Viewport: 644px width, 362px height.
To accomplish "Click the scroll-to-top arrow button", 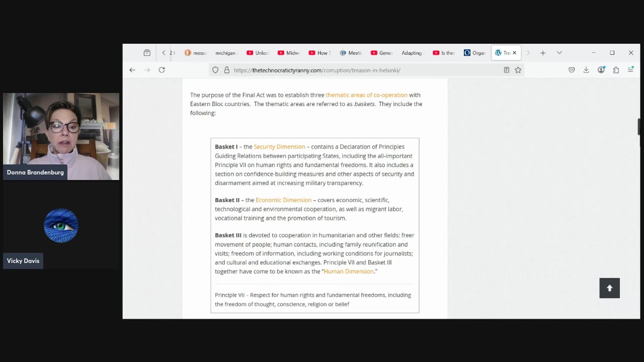I will point(609,288).
